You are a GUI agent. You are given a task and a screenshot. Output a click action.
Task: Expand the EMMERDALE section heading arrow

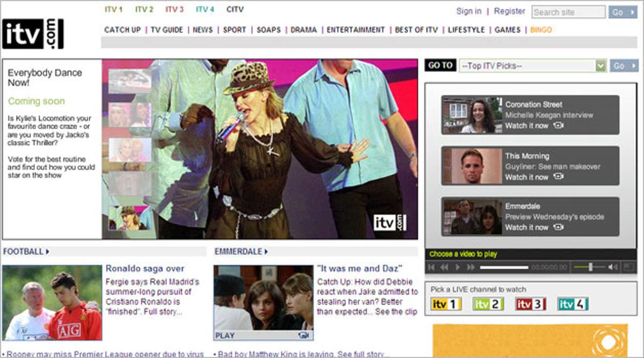[266, 251]
